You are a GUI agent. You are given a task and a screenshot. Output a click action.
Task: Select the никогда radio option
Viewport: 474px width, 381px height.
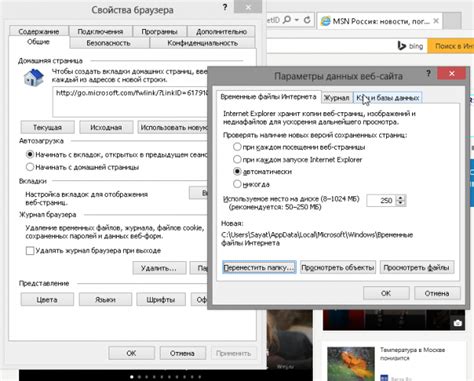pos(237,184)
